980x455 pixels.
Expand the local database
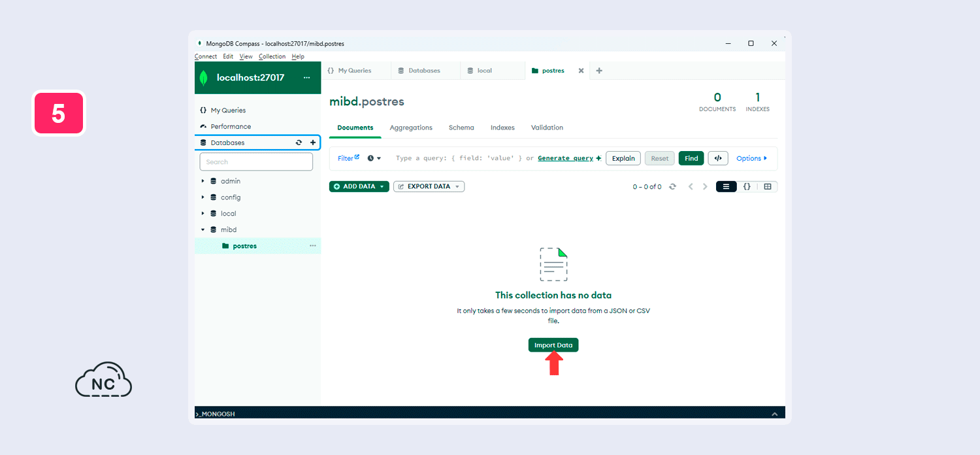point(203,214)
